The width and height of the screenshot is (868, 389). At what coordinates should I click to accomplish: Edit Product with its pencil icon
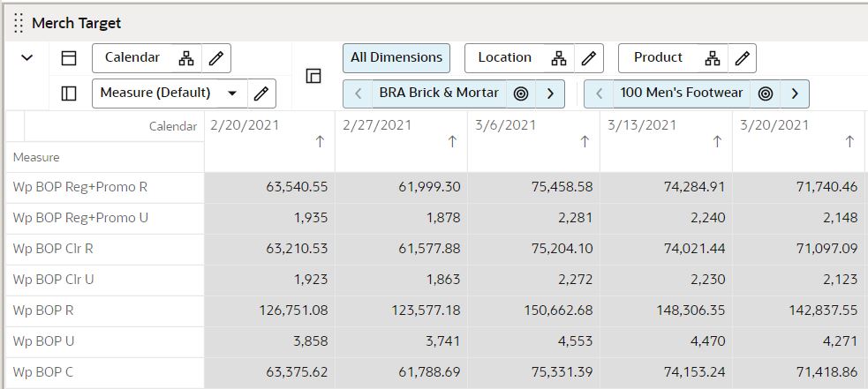(x=742, y=58)
